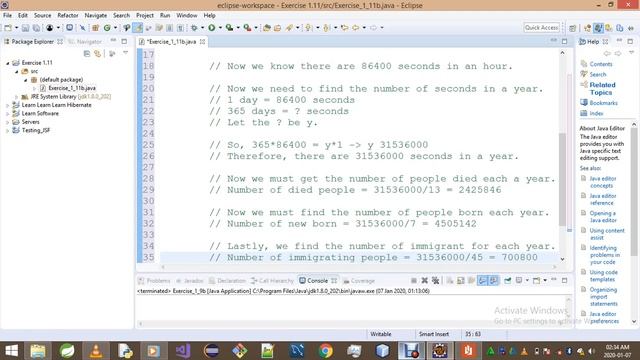Screen dimensions: 640x360
Task: Open Google Chrome from the taskbar
Action: click(x=325, y=351)
